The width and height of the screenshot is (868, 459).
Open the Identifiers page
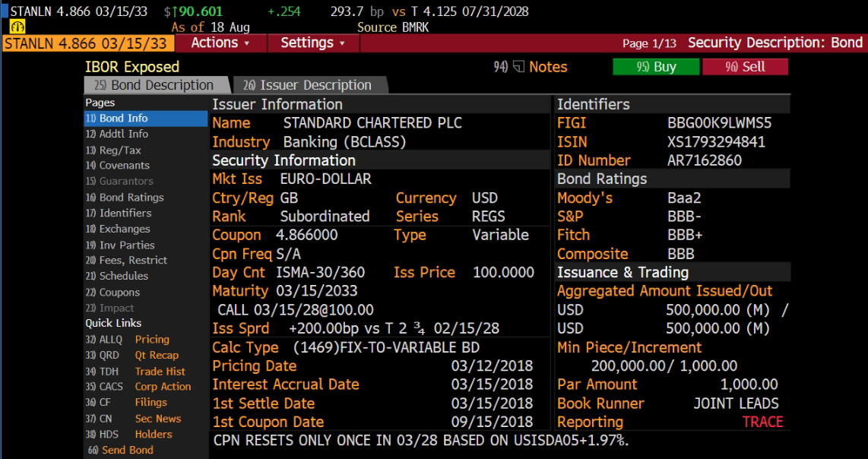(119, 214)
